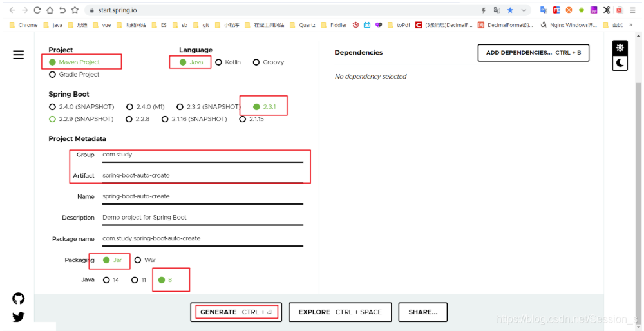Open the 面试 bookmarks folder
Viewport: 644px width, 331px height.
[613, 25]
